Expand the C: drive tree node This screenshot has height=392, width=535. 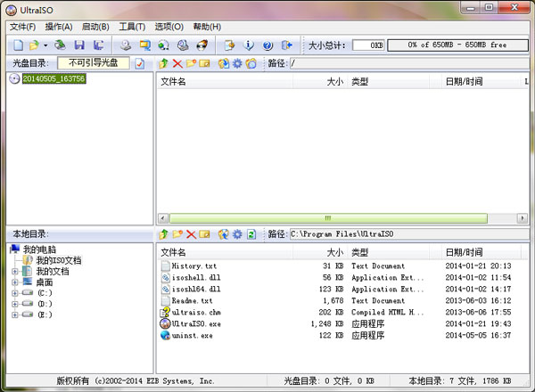(15, 292)
